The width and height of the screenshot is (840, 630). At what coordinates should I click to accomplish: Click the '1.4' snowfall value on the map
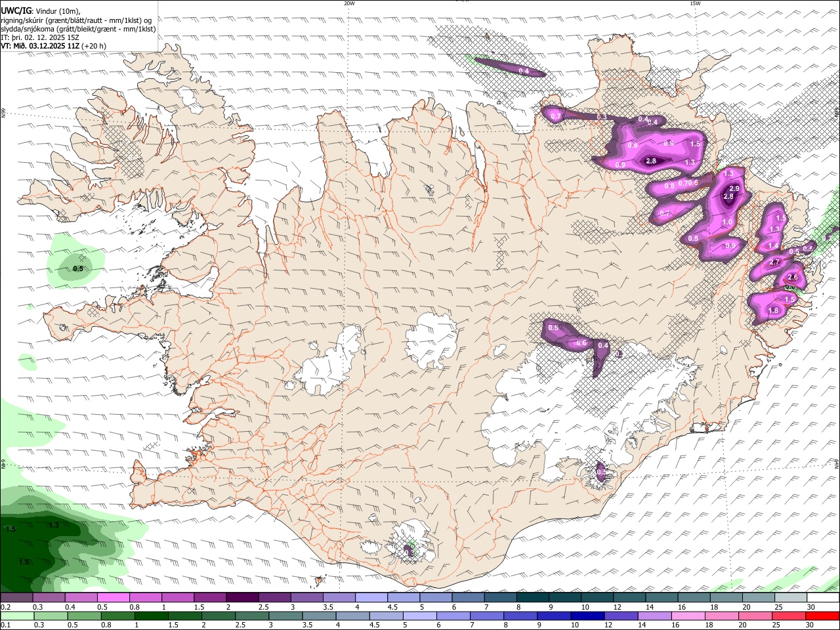773,246
